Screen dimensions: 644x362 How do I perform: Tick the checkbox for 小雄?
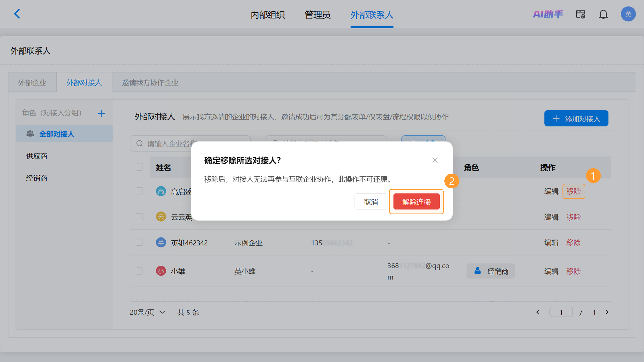point(139,271)
